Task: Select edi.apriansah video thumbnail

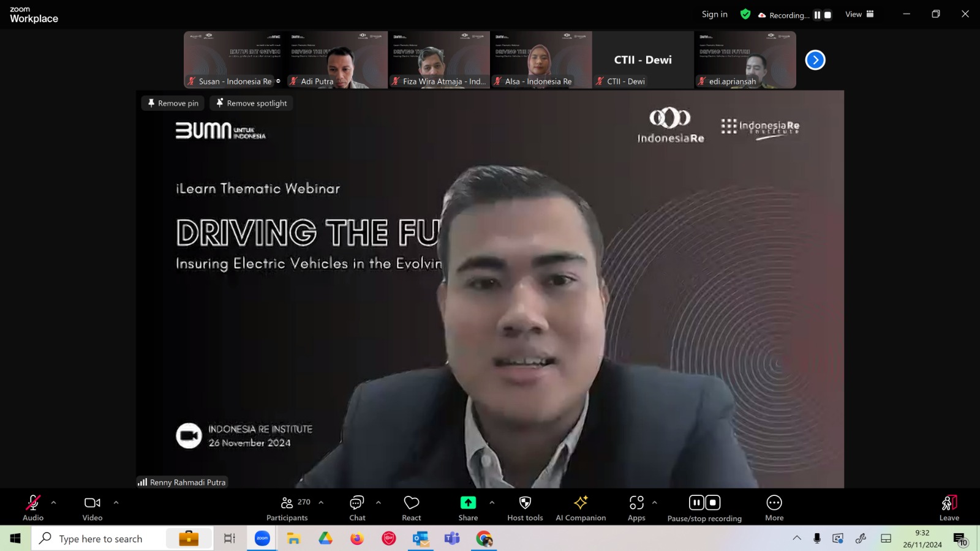Action: tap(745, 60)
